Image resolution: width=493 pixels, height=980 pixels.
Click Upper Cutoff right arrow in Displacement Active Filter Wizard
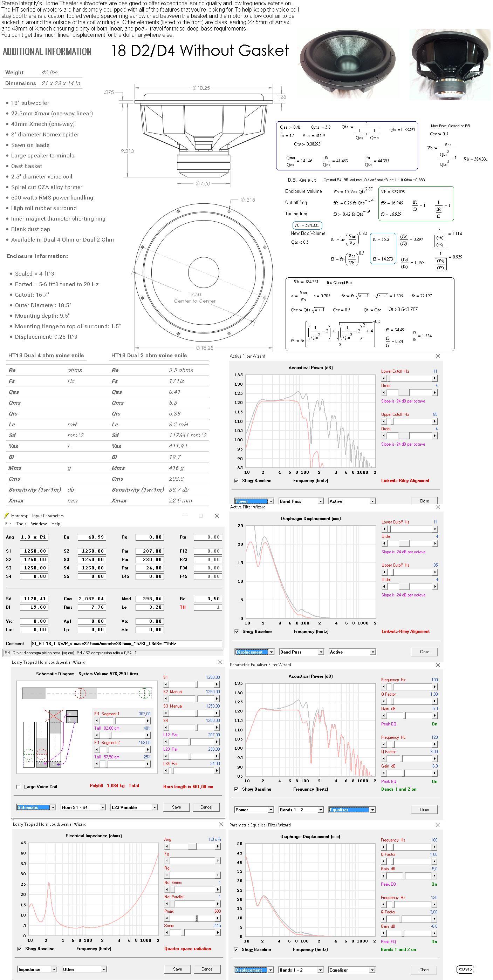pyautogui.click(x=435, y=572)
